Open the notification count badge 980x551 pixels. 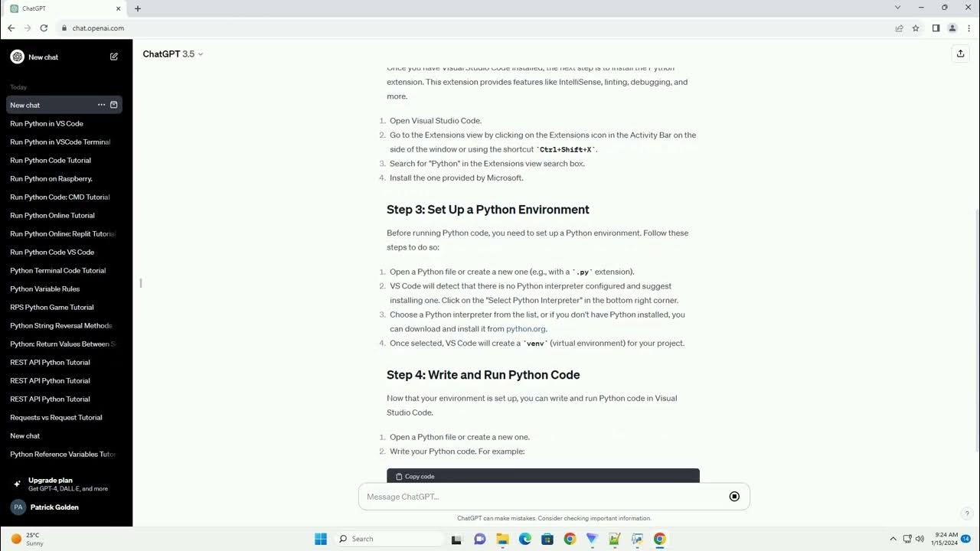pyautogui.click(x=967, y=539)
